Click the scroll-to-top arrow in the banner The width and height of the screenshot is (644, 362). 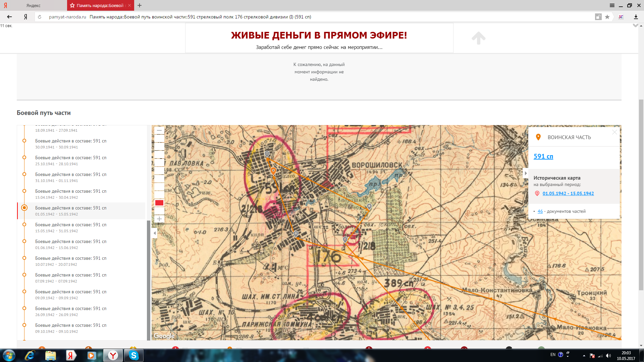(478, 38)
